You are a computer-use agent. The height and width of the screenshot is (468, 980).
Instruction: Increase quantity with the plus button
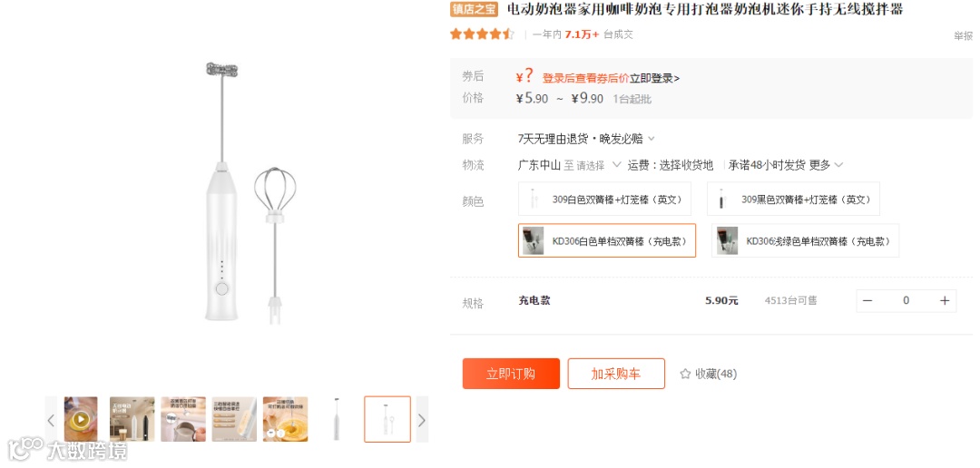coord(945,300)
